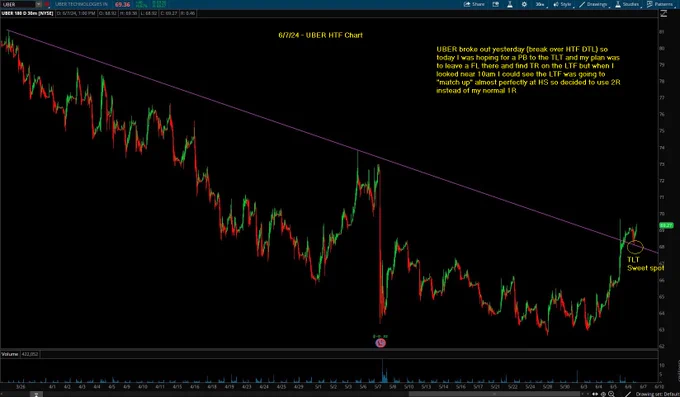The height and width of the screenshot is (397, 680).
Task: Click the Volume study label
Action: (x=10, y=354)
